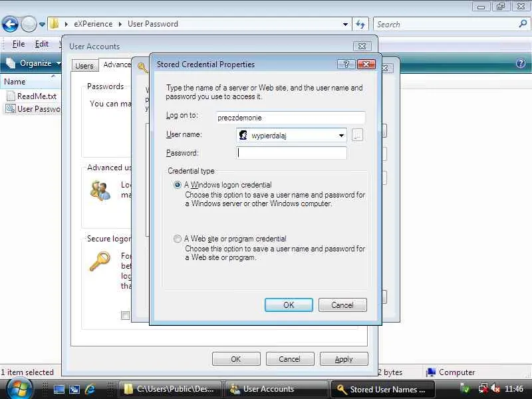Select 'A Web site or program credential' option
532x399 pixels.
pos(177,239)
